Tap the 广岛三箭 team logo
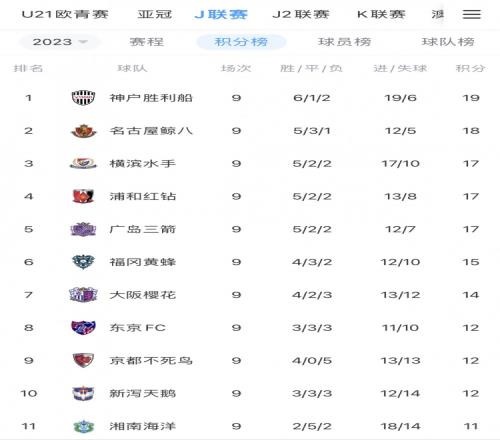Viewport: 500px width, 440px height. tap(83, 229)
